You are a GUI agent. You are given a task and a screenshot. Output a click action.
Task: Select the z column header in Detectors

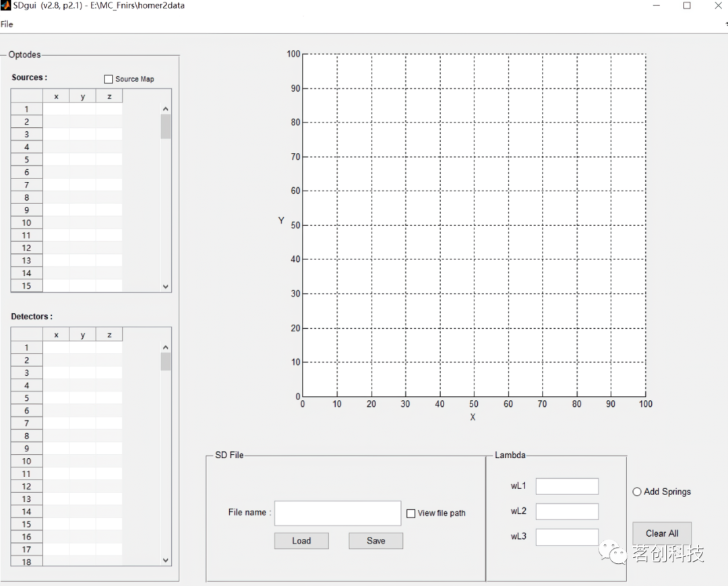pyautogui.click(x=110, y=335)
